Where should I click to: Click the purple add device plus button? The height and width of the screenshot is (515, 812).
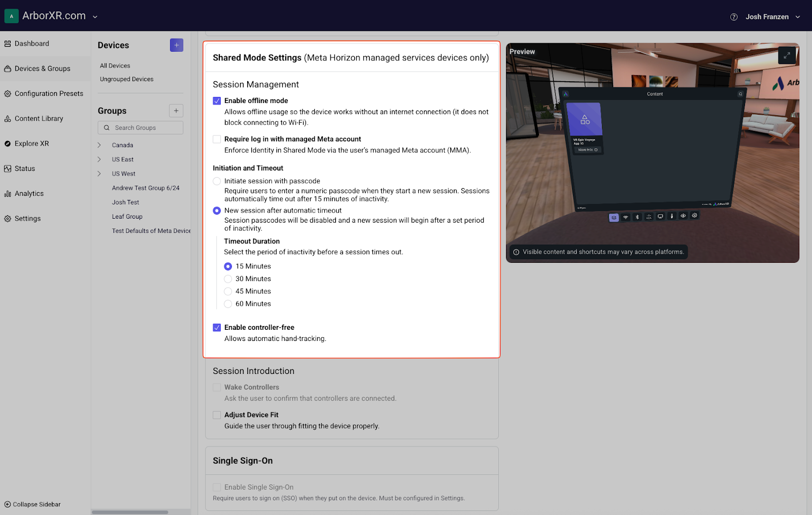[x=177, y=45]
